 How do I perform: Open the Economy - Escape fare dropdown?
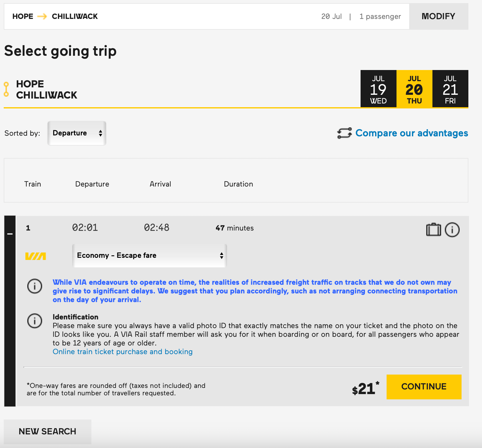pyautogui.click(x=150, y=256)
